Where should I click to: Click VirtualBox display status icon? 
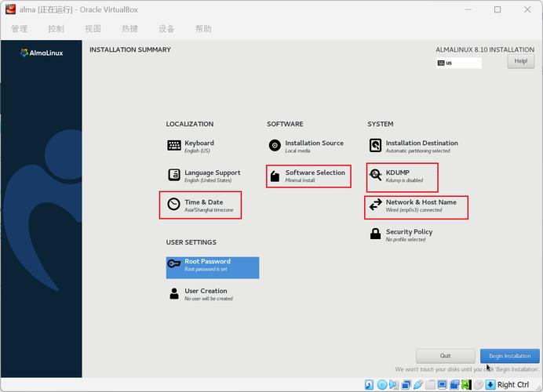tap(443, 384)
